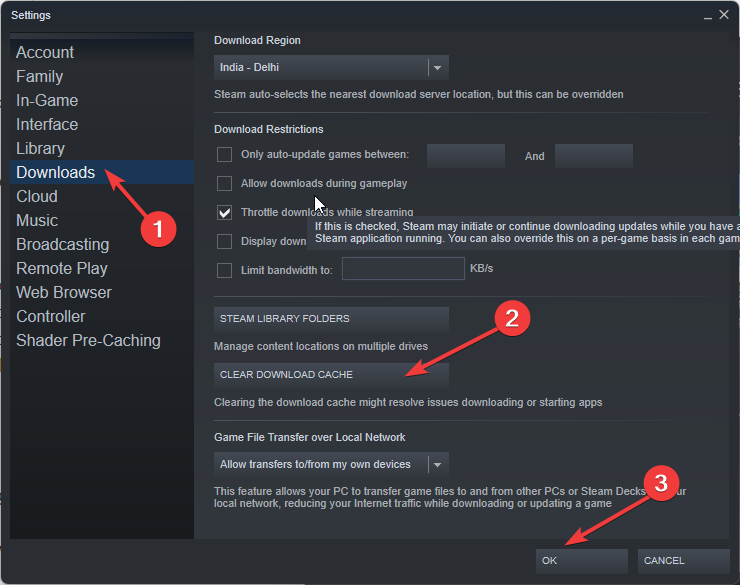Screen dimensions: 740x585
Task: Enable Only auto-update games between checkbox
Action: point(224,154)
